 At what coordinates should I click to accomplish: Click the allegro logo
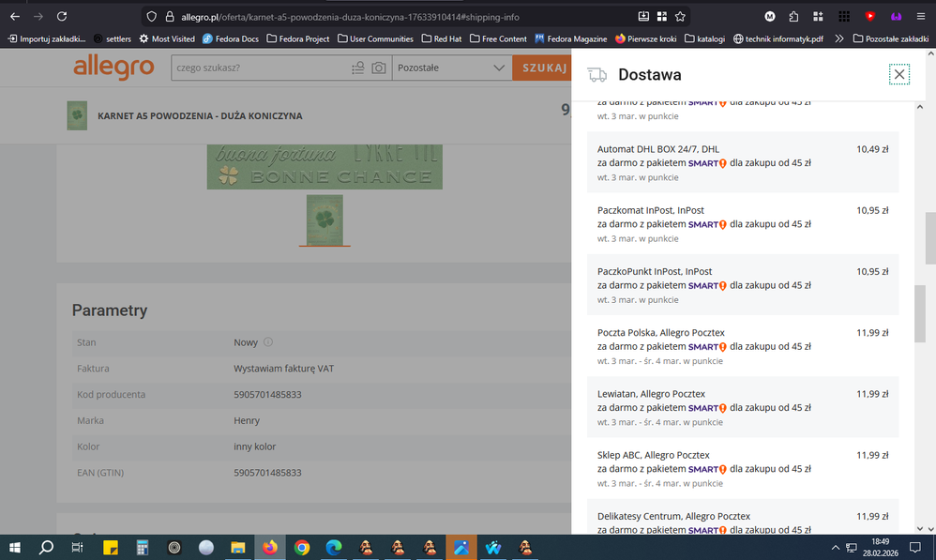tap(113, 67)
